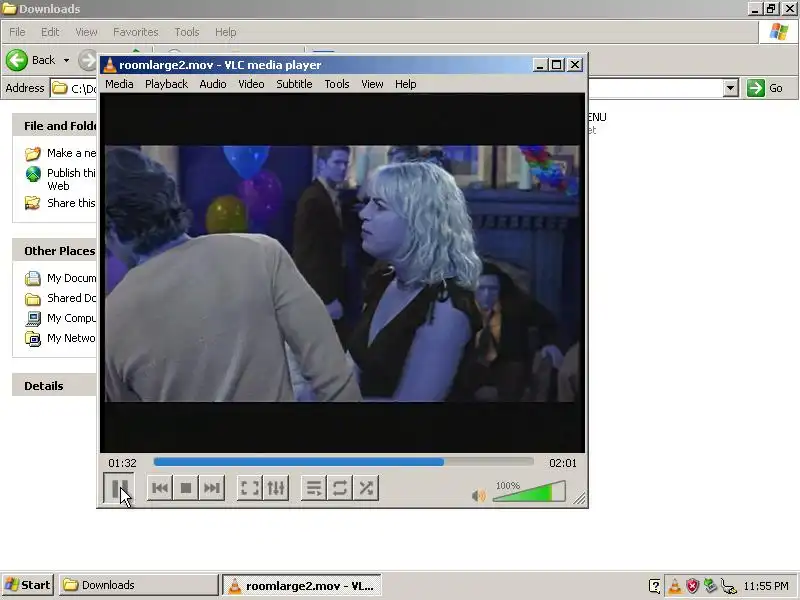Click Share this folder link
800x600 pixels.
coord(61,203)
